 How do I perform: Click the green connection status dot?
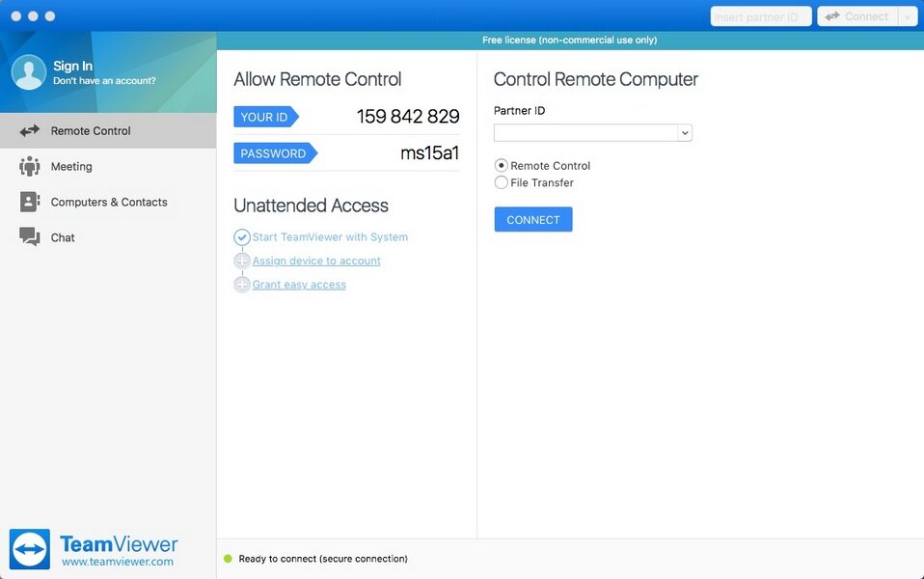click(x=228, y=559)
